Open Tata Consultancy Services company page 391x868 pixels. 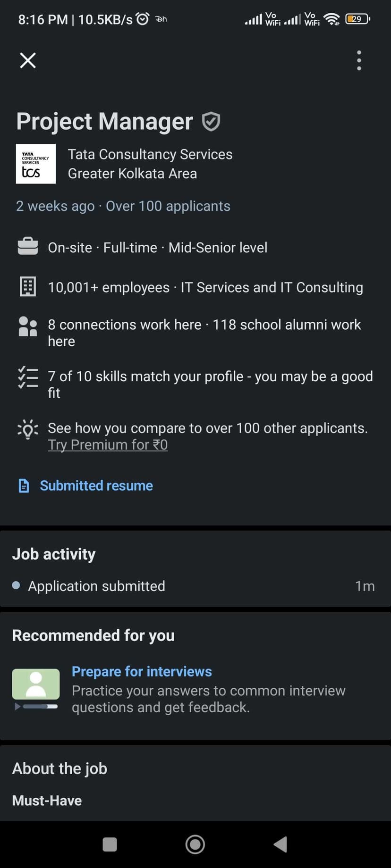click(x=150, y=154)
